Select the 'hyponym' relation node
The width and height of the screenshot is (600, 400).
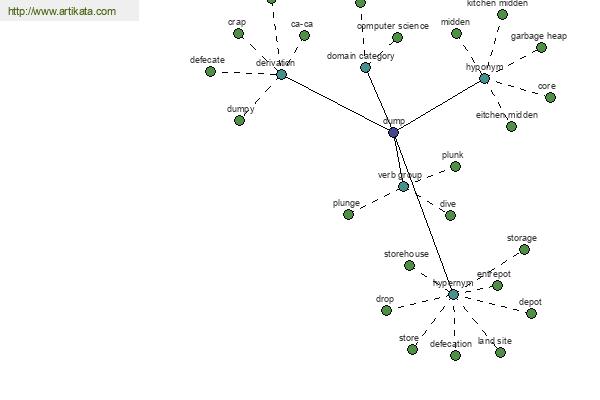[484, 78]
